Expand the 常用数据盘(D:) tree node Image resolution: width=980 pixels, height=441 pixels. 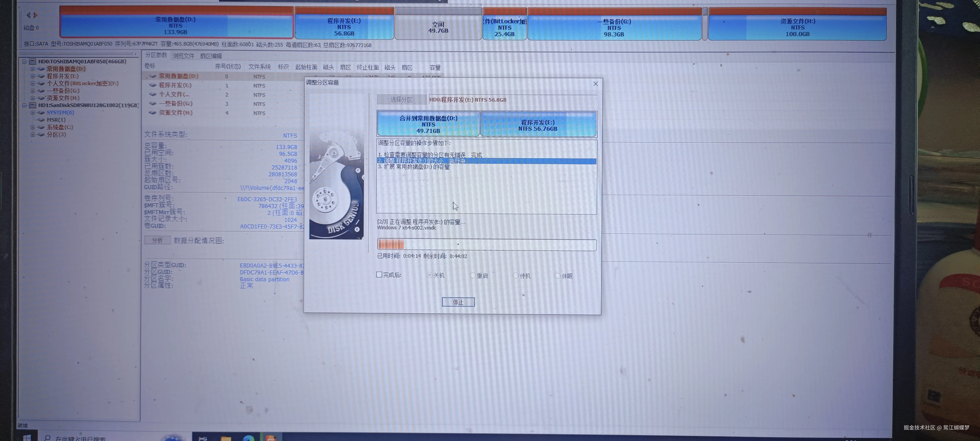pyautogui.click(x=33, y=69)
